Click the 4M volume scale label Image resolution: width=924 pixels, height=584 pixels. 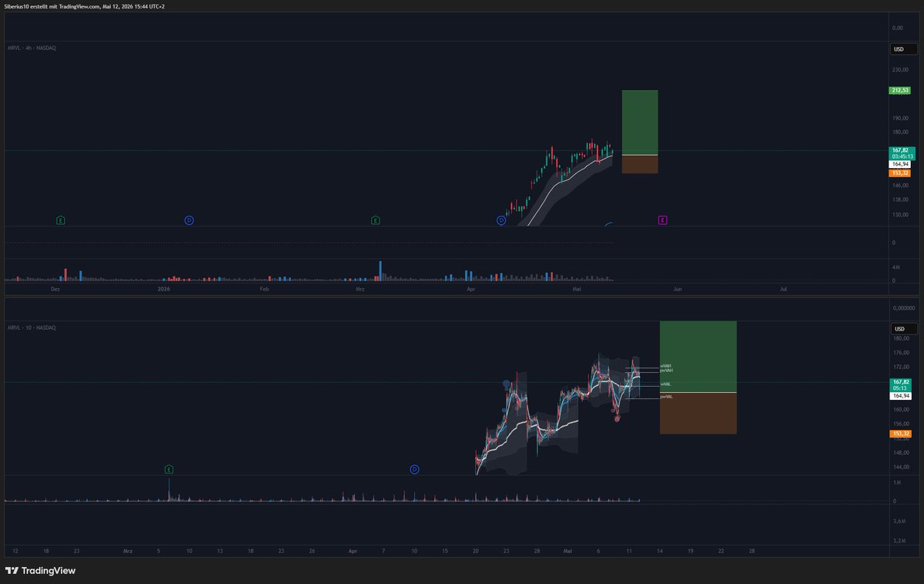pos(895,267)
